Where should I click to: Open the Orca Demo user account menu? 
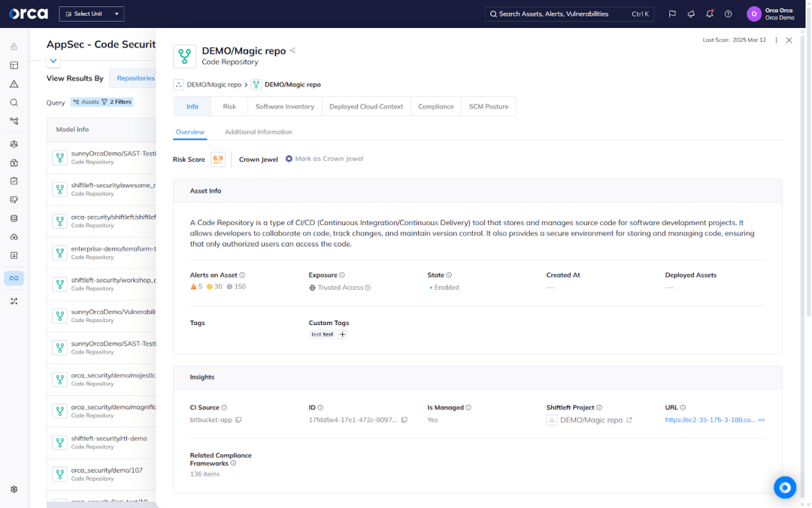point(770,14)
